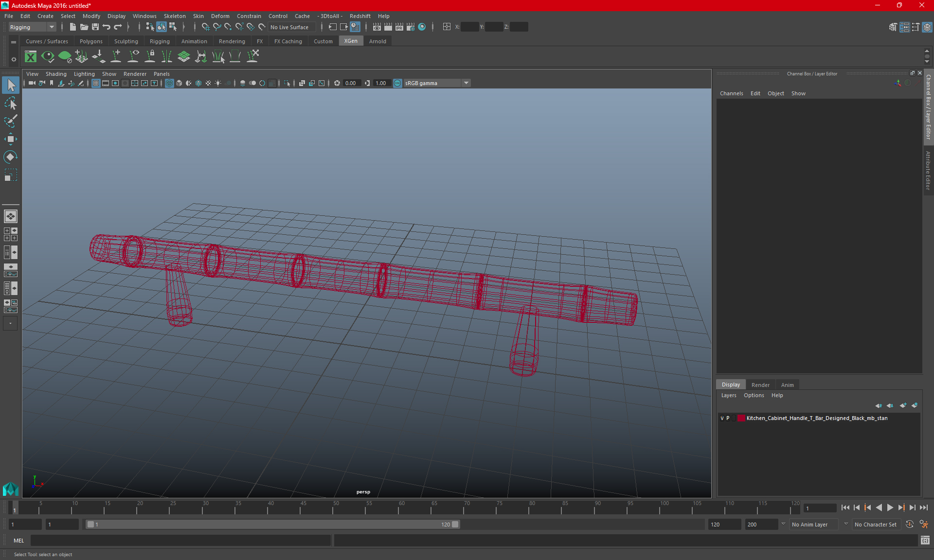The height and width of the screenshot is (560, 934).
Task: Select the Move tool in toolbar
Action: point(10,138)
